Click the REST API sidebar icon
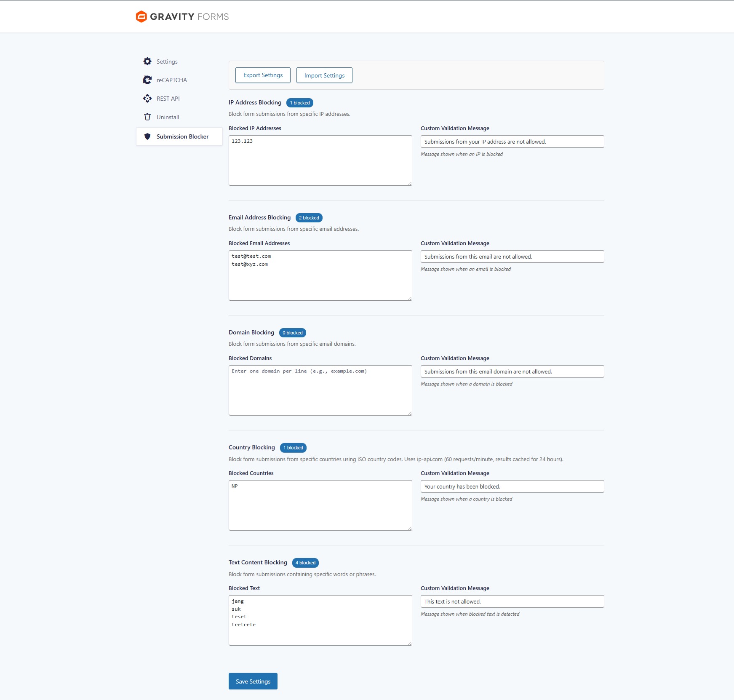The height and width of the screenshot is (700, 734). click(147, 99)
